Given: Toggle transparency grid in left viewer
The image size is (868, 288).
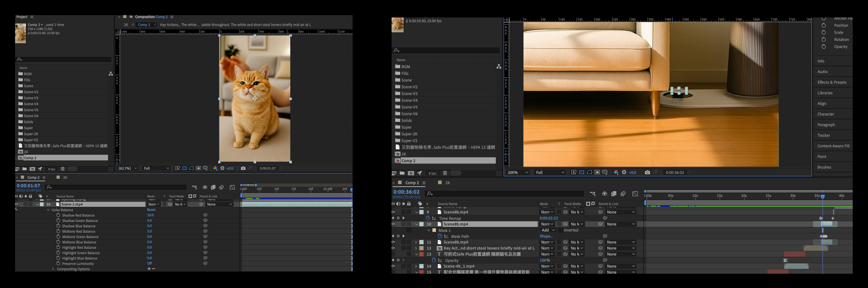Looking at the screenshot, I should (x=184, y=168).
